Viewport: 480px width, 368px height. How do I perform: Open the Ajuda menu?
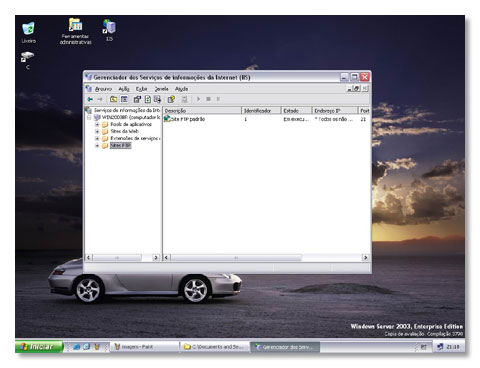coord(182,89)
